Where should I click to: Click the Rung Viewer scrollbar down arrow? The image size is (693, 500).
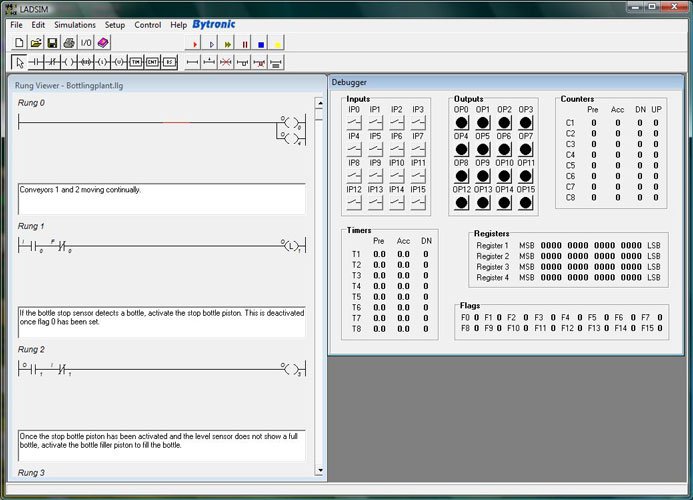pos(319,470)
